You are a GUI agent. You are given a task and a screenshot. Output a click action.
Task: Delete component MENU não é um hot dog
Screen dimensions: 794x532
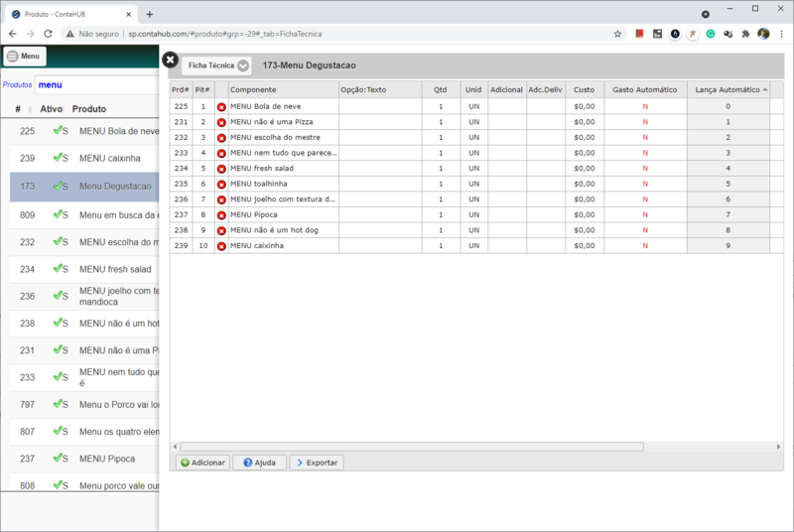pyautogui.click(x=221, y=231)
